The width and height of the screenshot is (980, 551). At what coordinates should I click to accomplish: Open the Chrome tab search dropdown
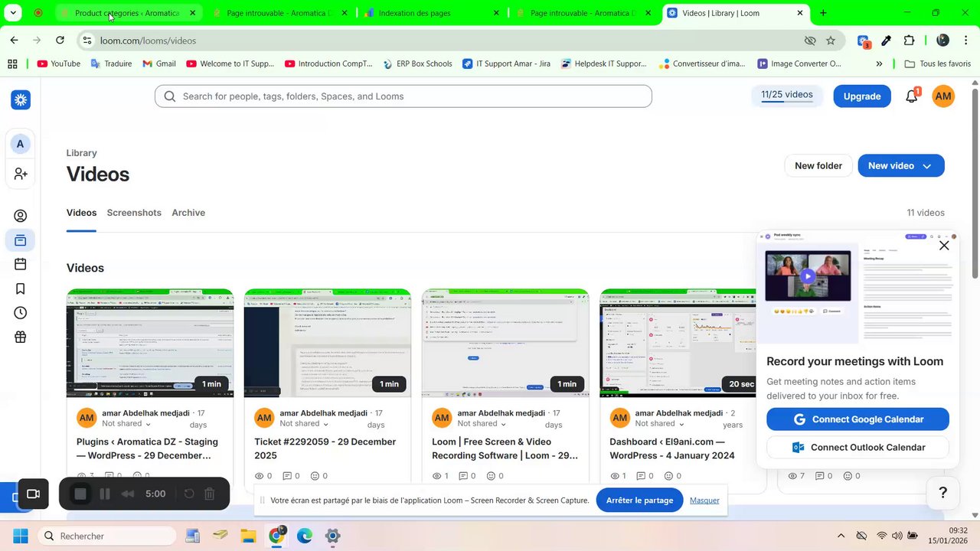coord(13,13)
